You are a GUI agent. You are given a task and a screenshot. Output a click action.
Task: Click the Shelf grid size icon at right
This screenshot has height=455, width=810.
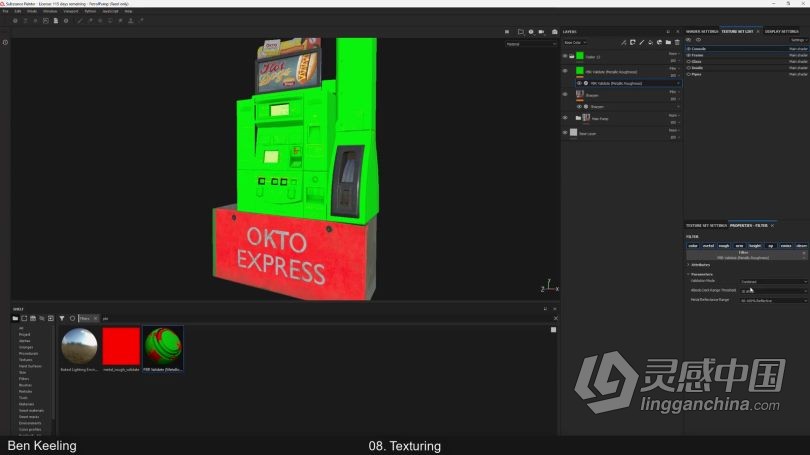coord(553,330)
